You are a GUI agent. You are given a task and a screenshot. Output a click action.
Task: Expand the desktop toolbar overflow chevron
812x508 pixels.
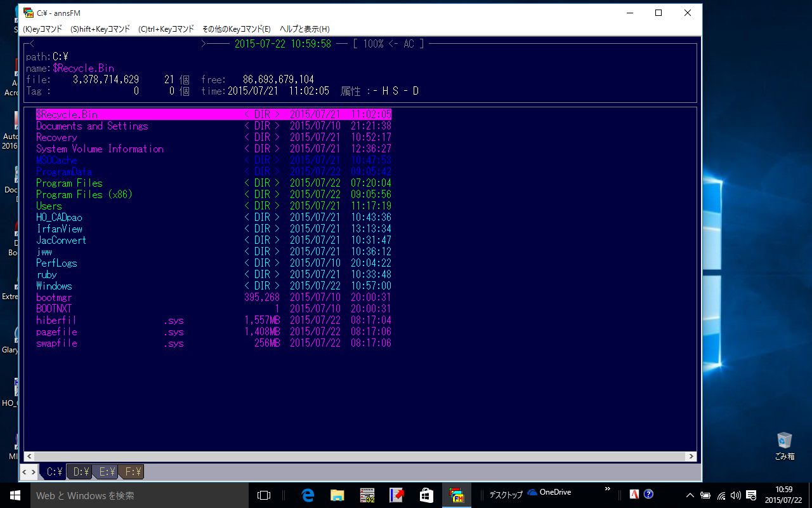[x=607, y=488]
